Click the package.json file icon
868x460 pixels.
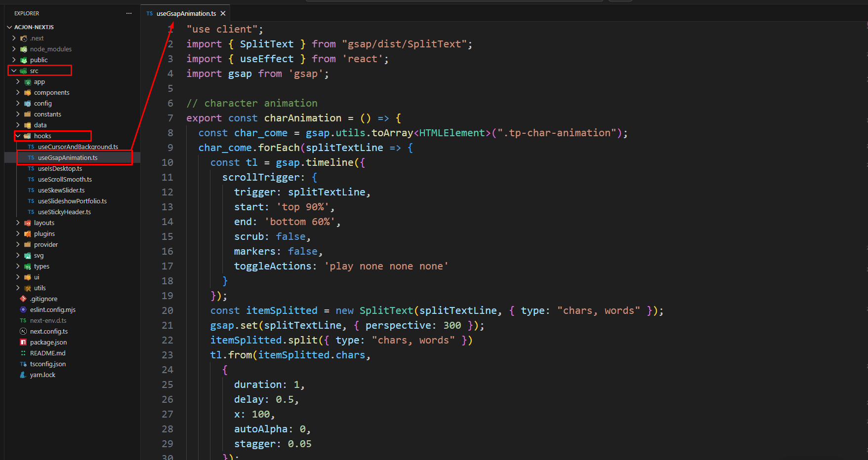[23, 343]
